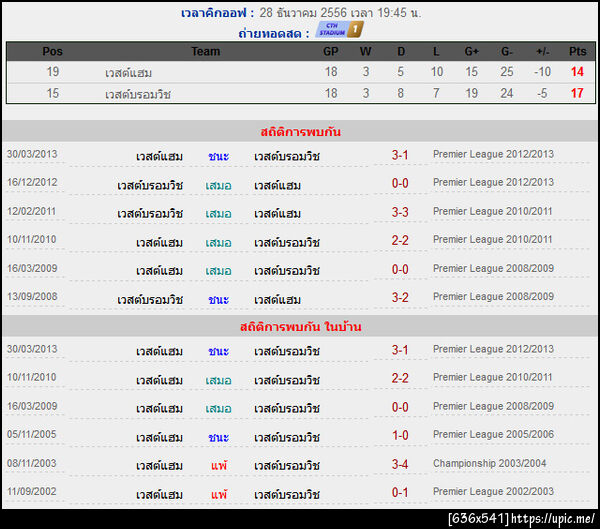This screenshot has height=529, width=600.
Task: Click team name เวสต์บรอมวิช in the standings table
Action: [x=138, y=94]
